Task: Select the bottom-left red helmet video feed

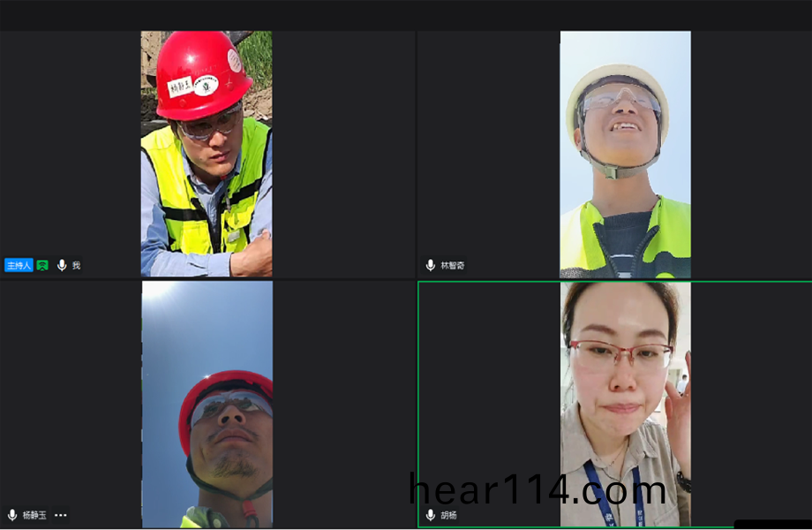Action: click(207, 404)
